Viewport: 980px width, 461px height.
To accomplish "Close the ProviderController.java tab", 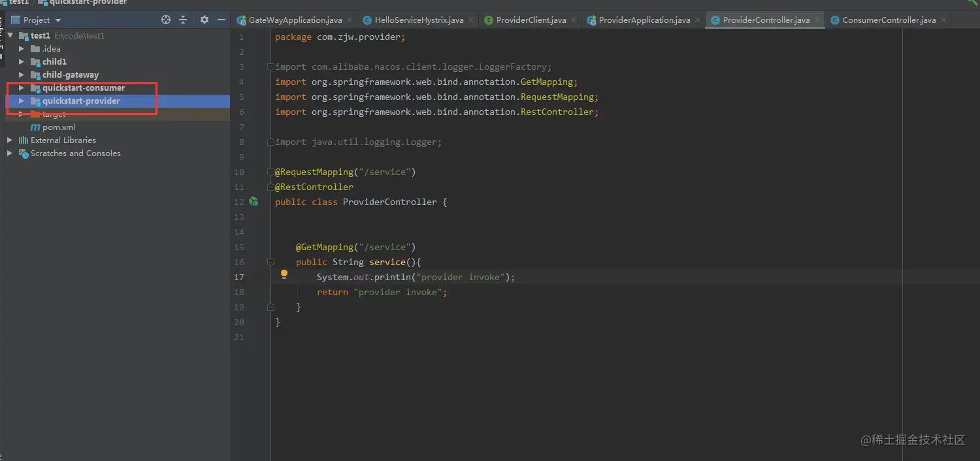I will tap(817, 20).
